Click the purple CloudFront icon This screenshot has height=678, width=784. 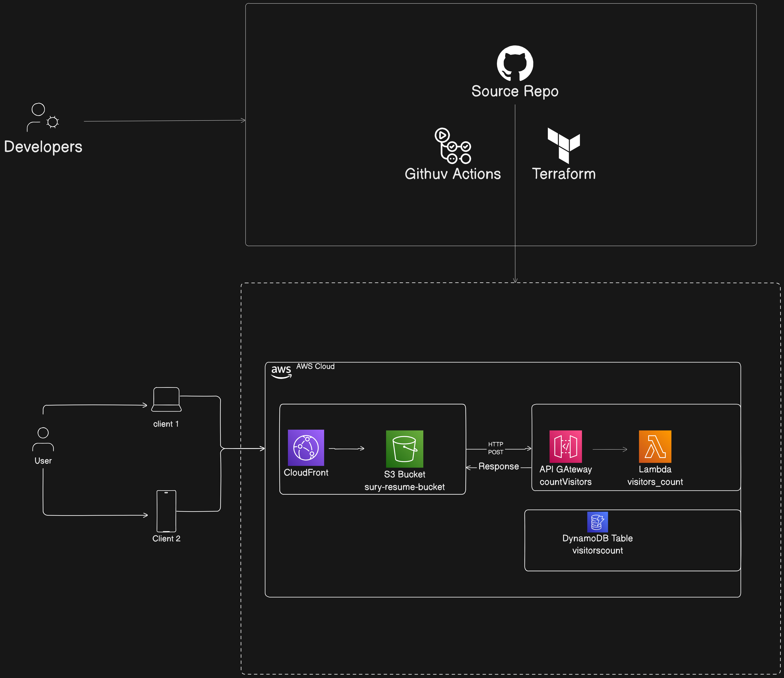(x=306, y=448)
